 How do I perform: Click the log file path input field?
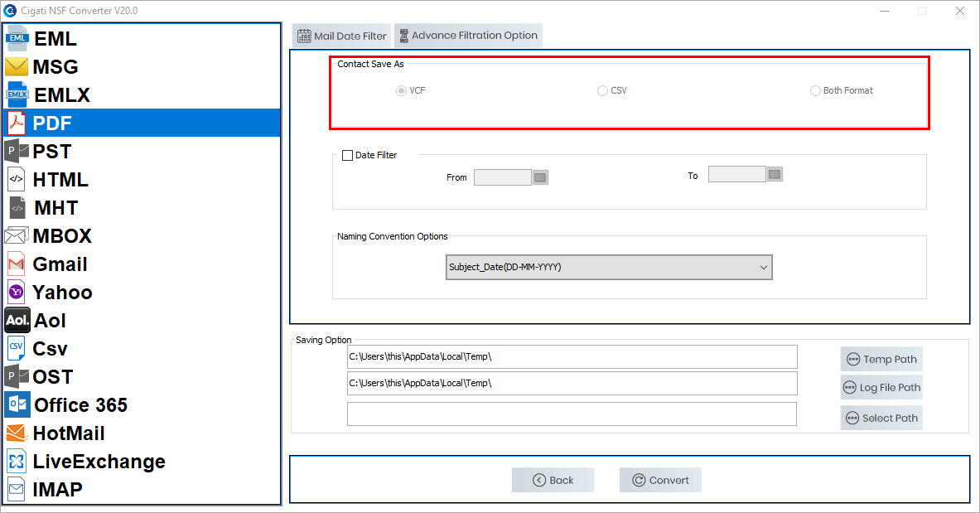pos(572,384)
